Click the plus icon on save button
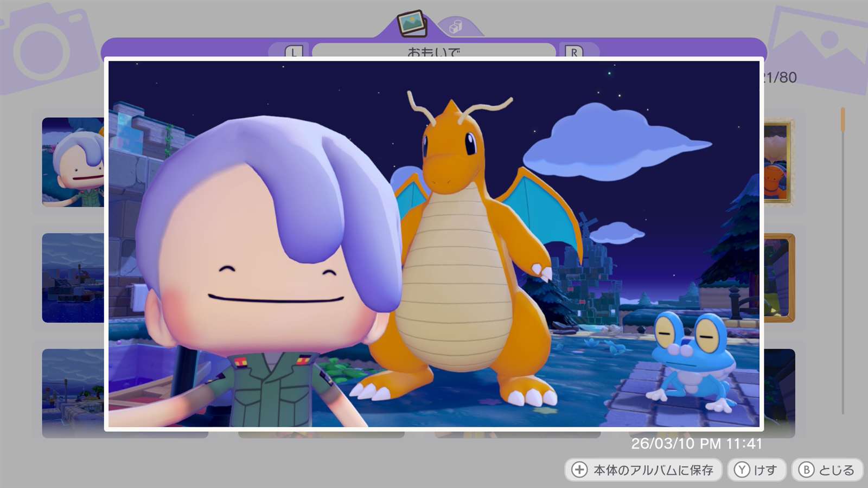Viewport: 868px width, 488px height. 579,470
